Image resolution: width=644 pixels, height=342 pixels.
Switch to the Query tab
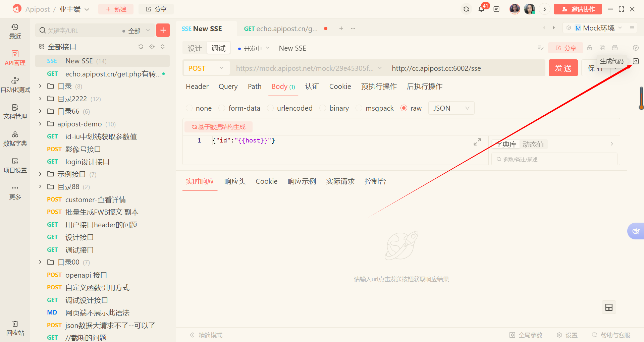pos(228,87)
